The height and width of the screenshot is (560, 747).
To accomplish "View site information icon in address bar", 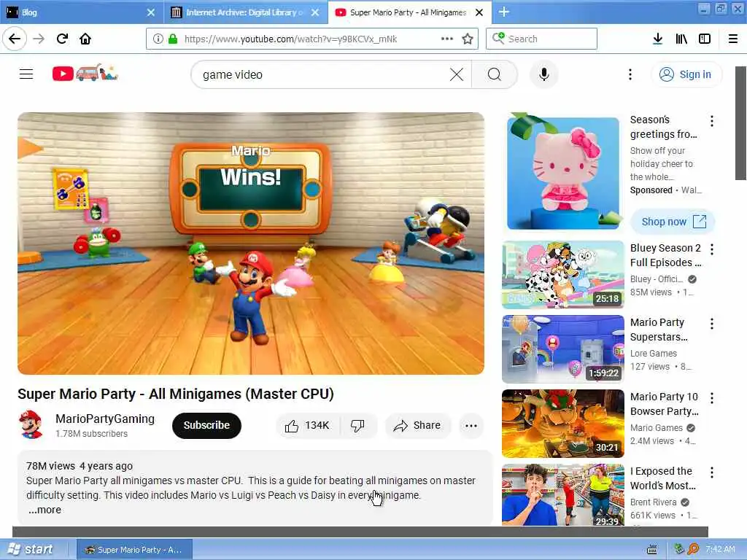I will pyautogui.click(x=158, y=39).
